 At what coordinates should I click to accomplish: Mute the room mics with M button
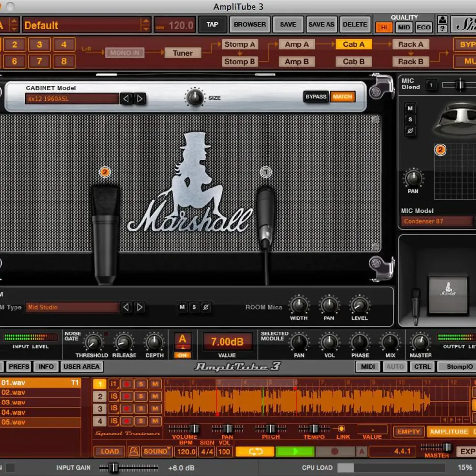[182, 307]
